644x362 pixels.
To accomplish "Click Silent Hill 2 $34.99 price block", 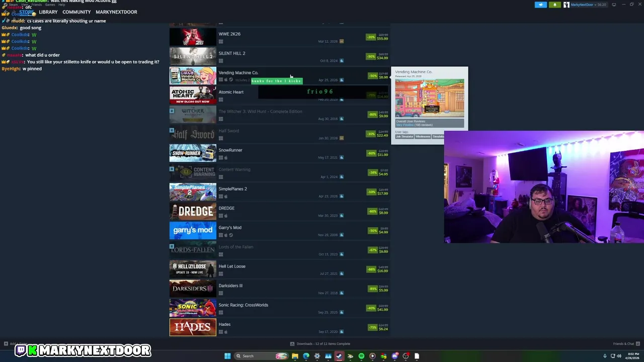I will [377, 56].
